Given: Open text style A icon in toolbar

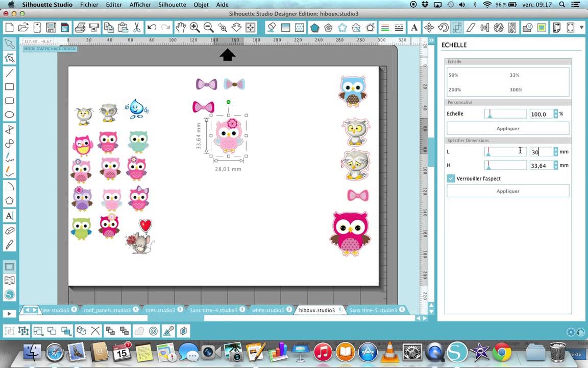Looking at the screenshot, I should pyautogui.click(x=414, y=28).
